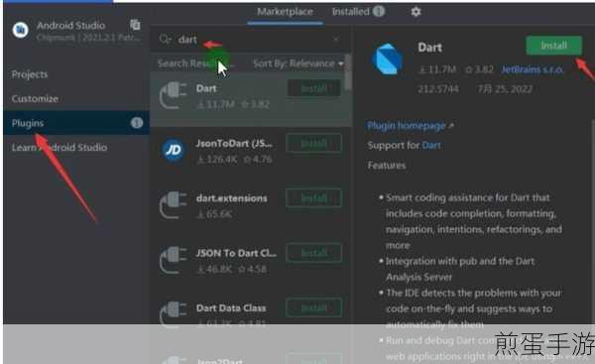Click the Android Studio title text

(70, 26)
